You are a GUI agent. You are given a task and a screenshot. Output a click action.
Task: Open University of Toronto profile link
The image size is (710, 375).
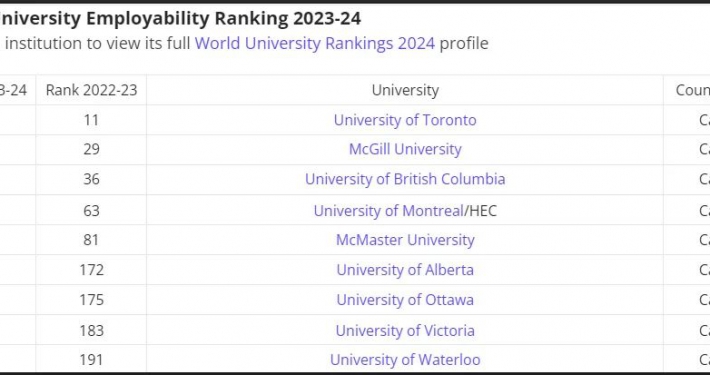[405, 120]
